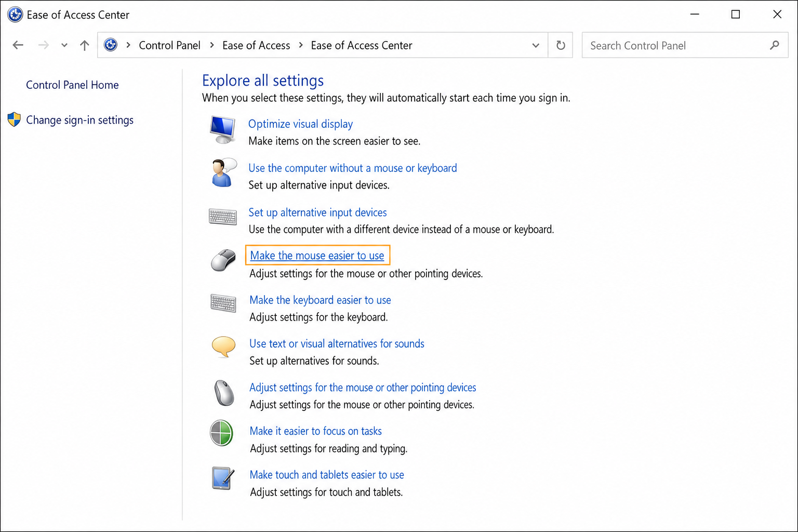Click the forward arrow button
The image size is (798, 532).
click(x=44, y=45)
